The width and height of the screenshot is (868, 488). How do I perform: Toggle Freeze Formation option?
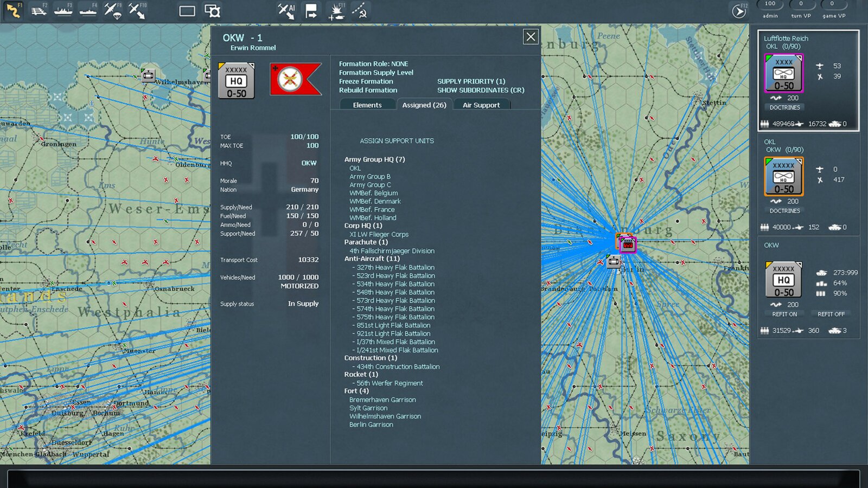pos(366,81)
